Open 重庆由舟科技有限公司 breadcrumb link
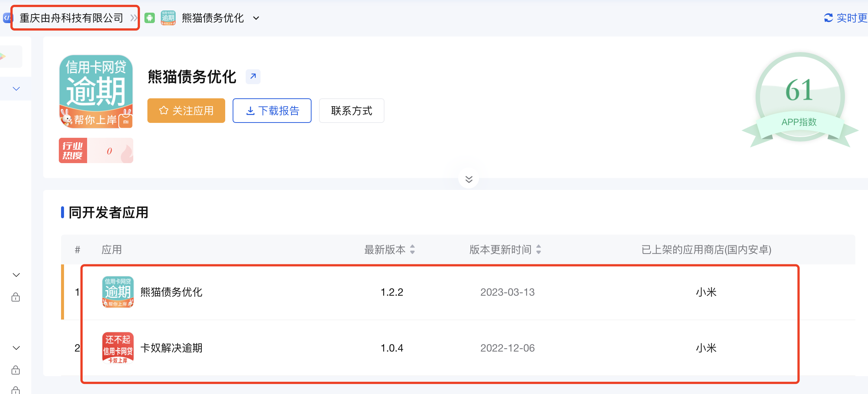This screenshot has height=394, width=868. [x=71, y=18]
